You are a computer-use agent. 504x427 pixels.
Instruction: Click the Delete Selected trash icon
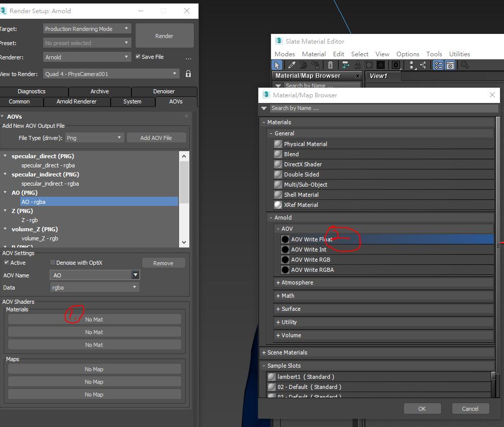pyautogui.click(x=330, y=65)
